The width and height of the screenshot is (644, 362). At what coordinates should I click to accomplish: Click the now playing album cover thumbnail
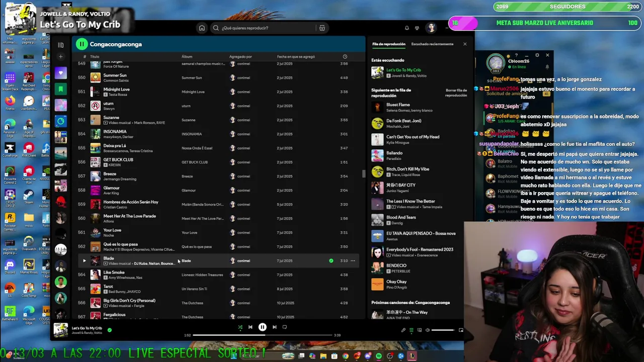61,330
